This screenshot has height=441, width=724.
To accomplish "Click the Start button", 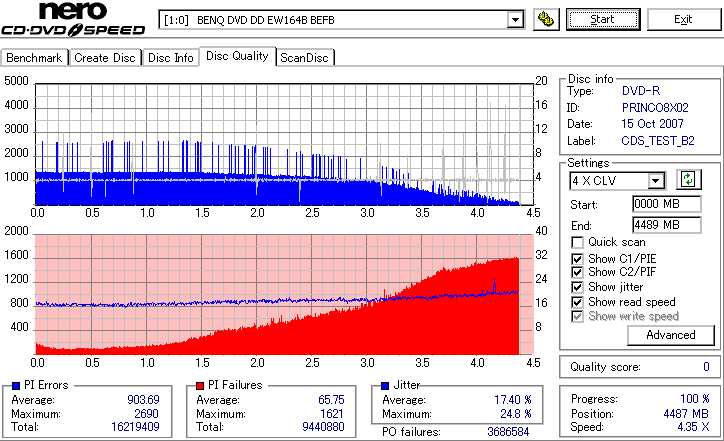I will pyautogui.click(x=603, y=19).
